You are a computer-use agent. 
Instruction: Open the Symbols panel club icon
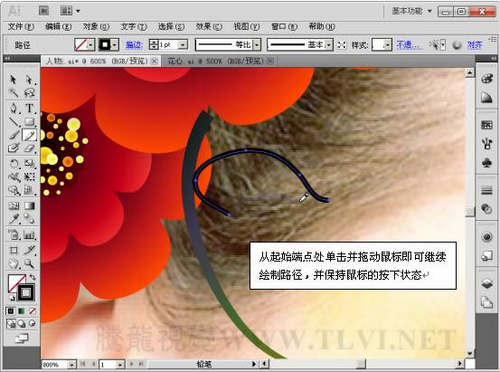[487, 162]
